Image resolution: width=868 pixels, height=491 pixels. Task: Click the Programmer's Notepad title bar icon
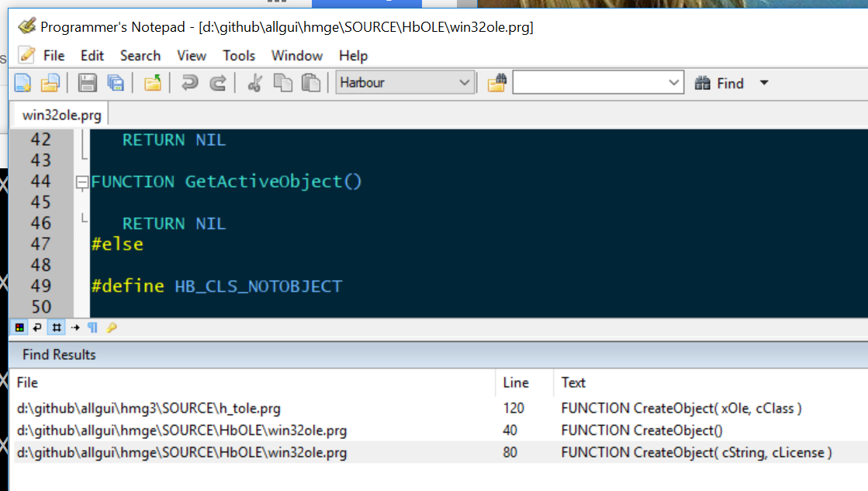[26, 26]
